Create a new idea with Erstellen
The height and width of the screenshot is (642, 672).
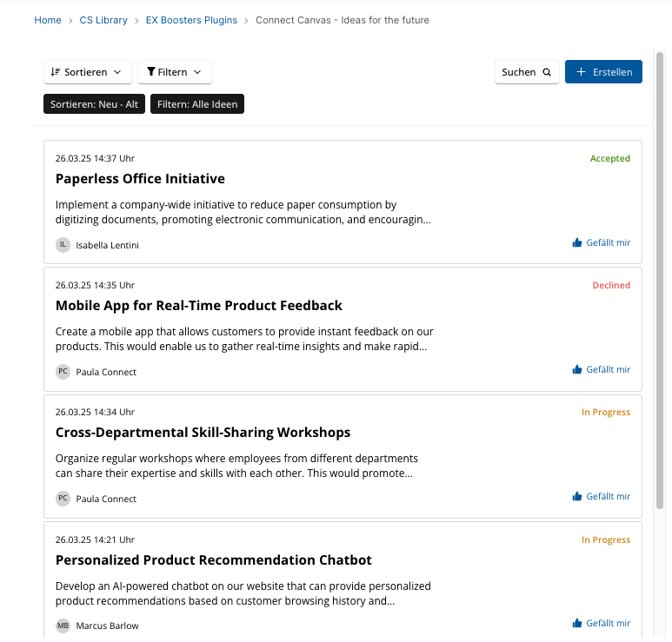(603, 71)
